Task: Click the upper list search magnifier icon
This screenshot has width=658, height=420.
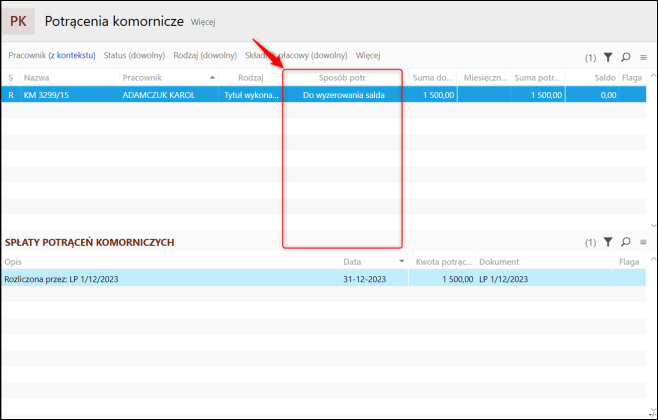Action: [626, 57]
